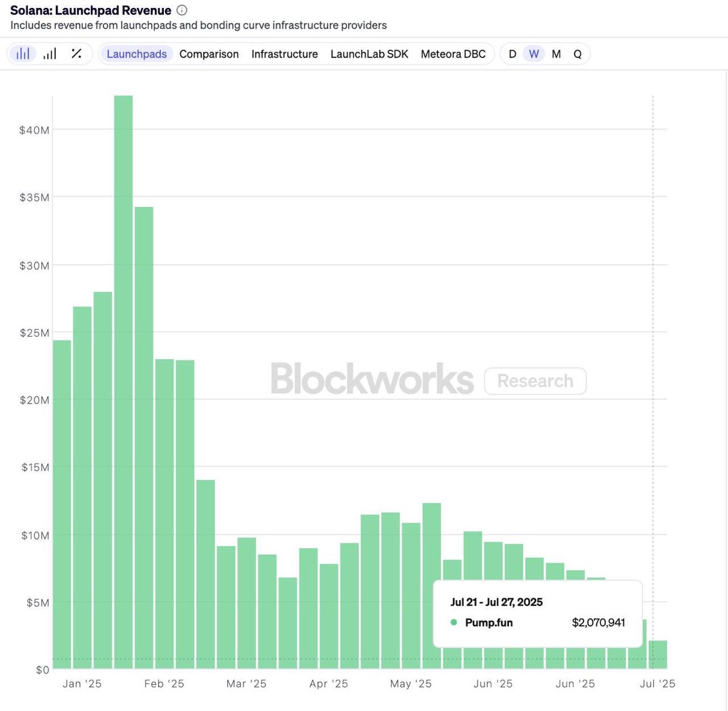Set interval to W (weekly)

coord(534,54)
